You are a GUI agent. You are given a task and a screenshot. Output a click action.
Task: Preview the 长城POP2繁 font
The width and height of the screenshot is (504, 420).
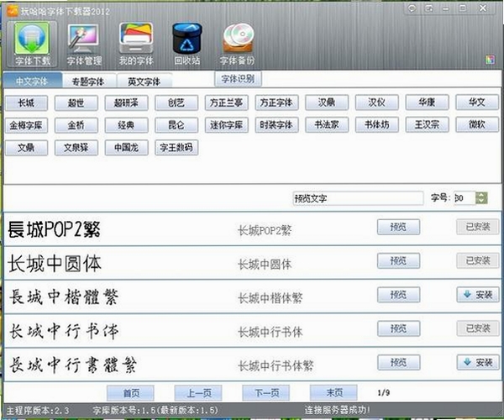click(398, 227)
